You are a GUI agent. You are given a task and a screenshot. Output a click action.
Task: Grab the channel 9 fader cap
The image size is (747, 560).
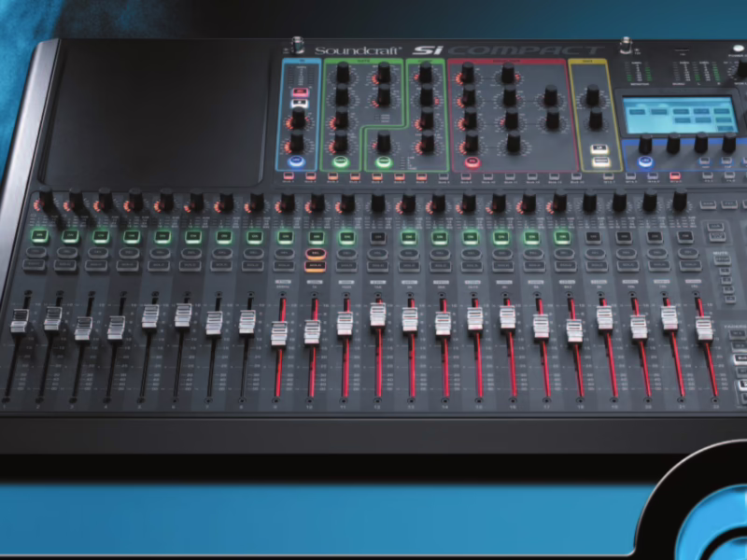pyautogui.click(x=279, y=334)
